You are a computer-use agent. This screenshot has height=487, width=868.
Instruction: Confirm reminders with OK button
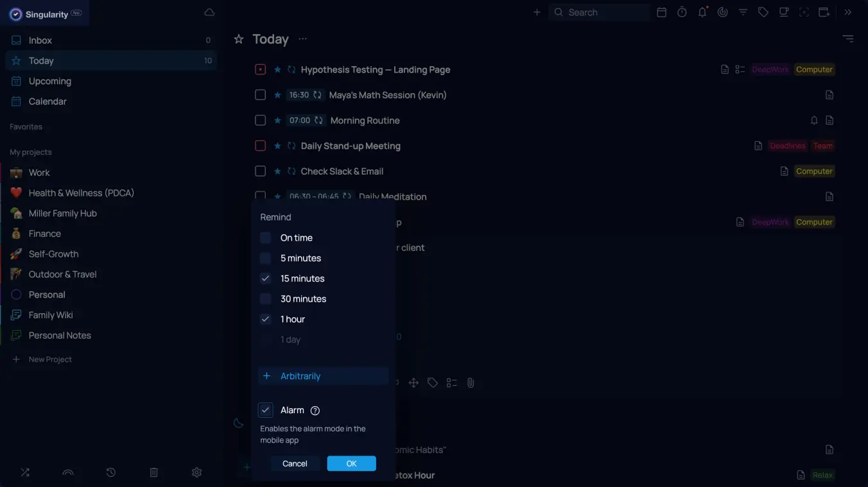pyautogui.click(x=351, y=463)
